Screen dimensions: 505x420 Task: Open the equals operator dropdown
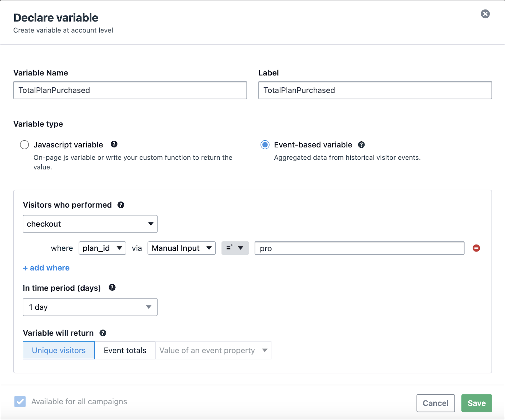[235, 248]
